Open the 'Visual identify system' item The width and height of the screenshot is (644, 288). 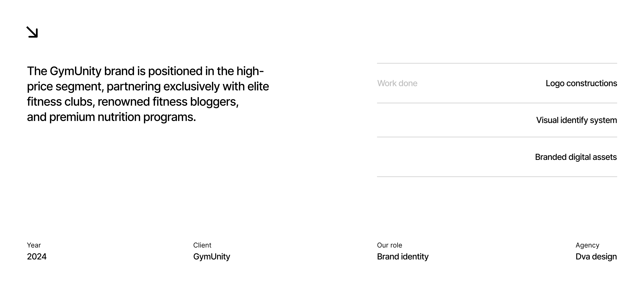tap(576, 120)
